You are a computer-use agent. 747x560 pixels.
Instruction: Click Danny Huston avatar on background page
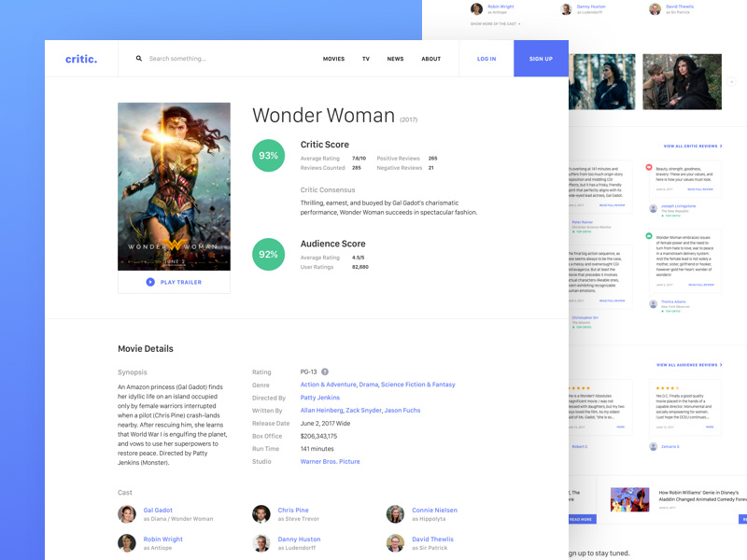[566, 9]
